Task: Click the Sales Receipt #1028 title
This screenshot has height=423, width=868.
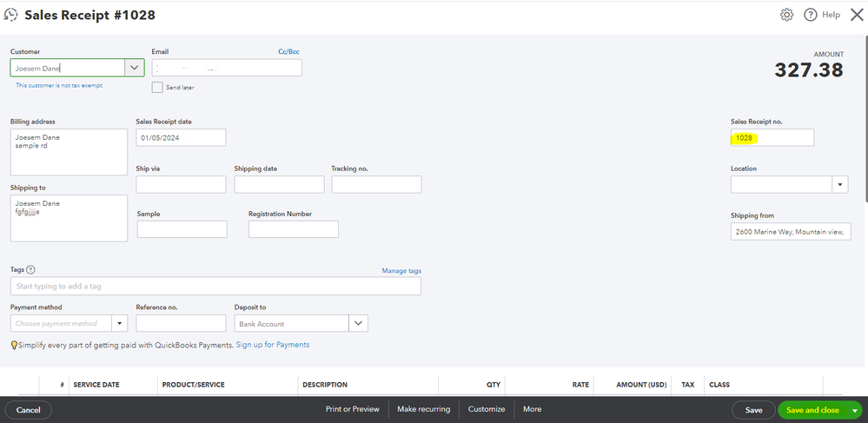Action: (x=89, y=15)
